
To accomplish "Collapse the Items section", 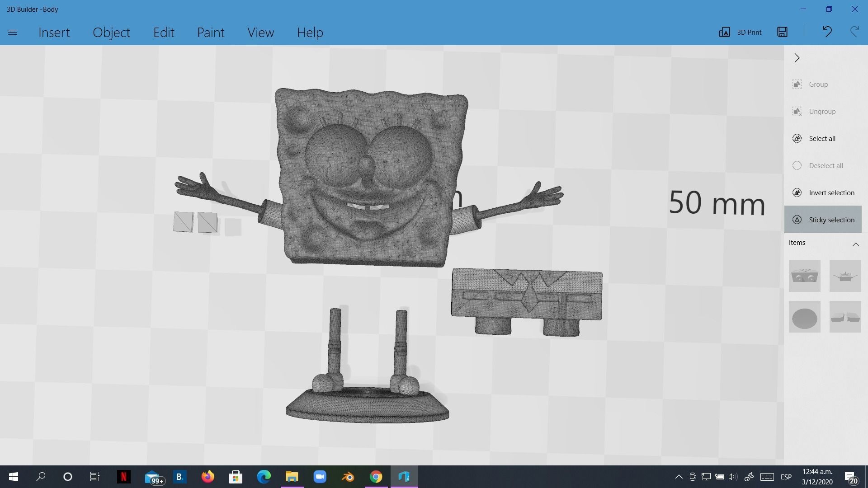I will [x=855, y=244].
